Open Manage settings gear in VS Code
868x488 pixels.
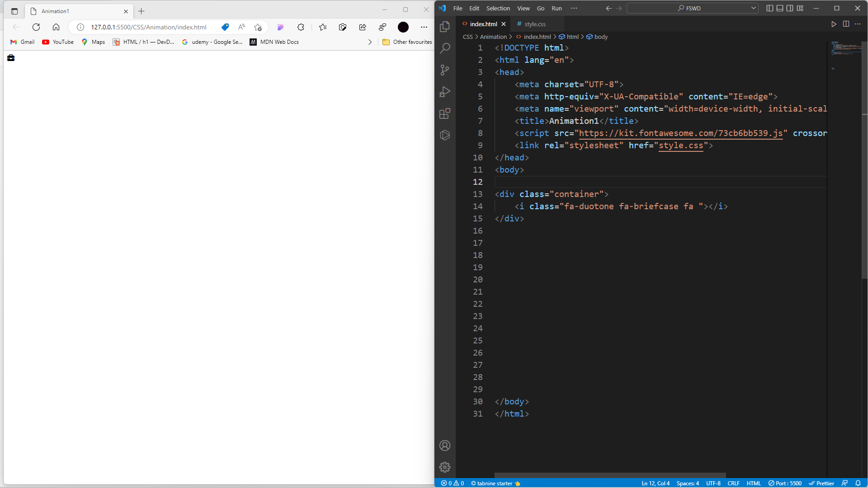click(x=445, y=467)
